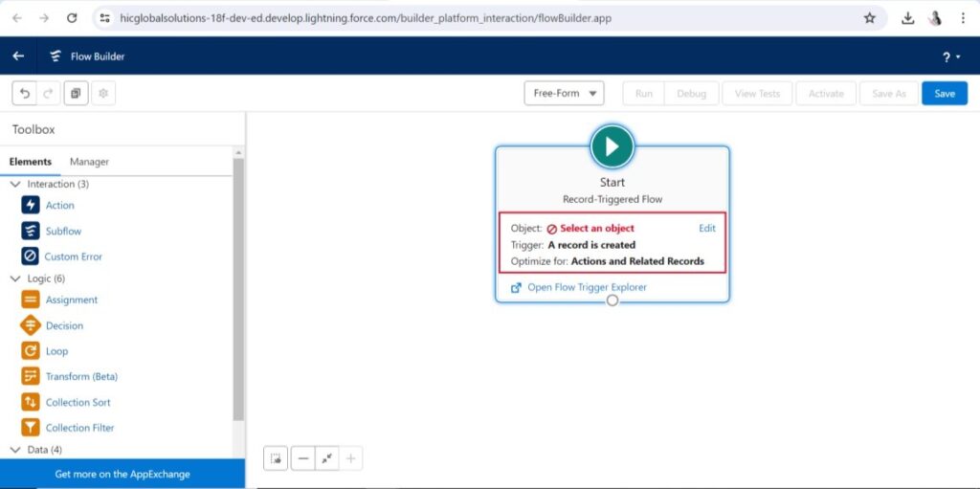Image resolution: width=980 pixels, height=489 pixels.
Task: Click the copy elements toolbar icon
Action: click(x=76, y=93)
